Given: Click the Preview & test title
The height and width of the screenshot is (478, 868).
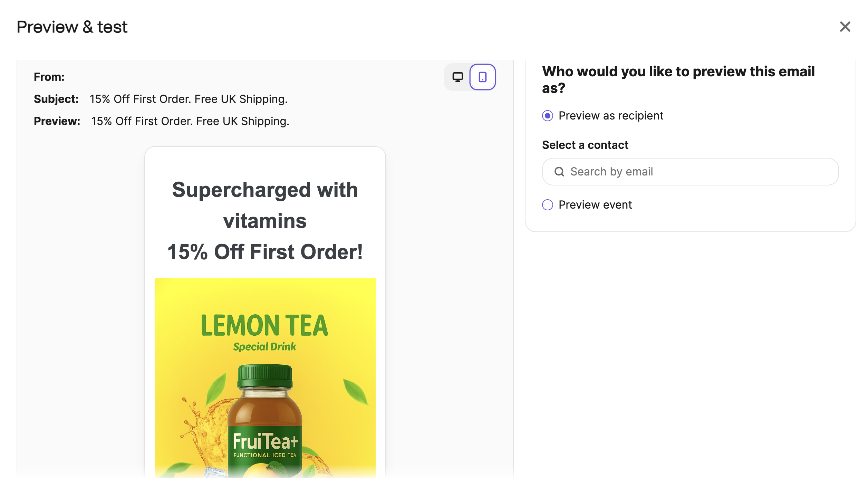Looking at the screenshot, I should point(72,27).
